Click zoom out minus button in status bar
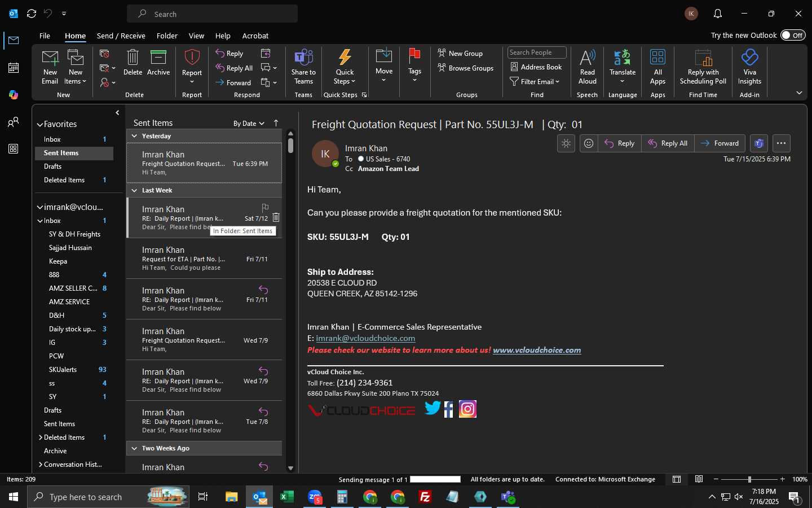The height and width of the screenshot is (508, 812). (716, 479)
